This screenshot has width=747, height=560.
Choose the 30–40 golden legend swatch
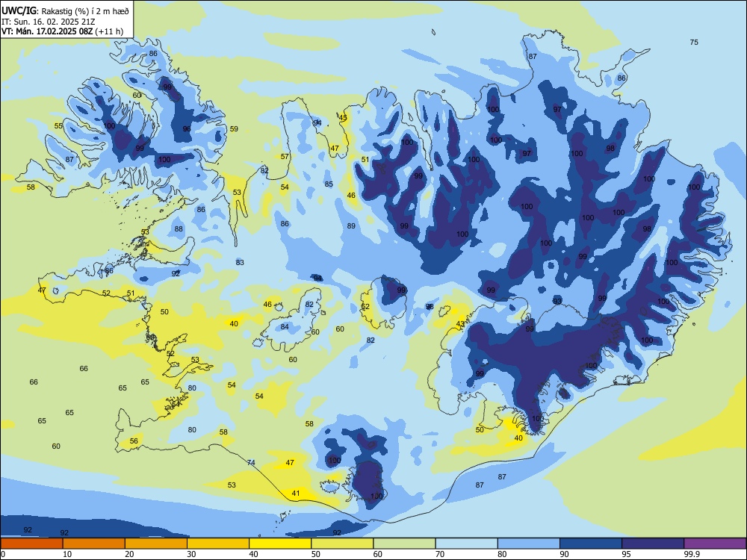click(x=218, y=544)
